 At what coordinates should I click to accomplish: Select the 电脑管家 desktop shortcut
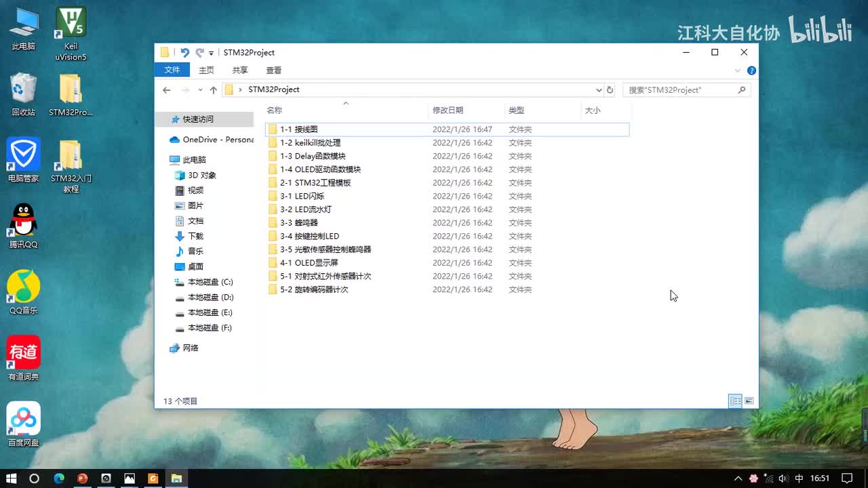coord(24,160)
